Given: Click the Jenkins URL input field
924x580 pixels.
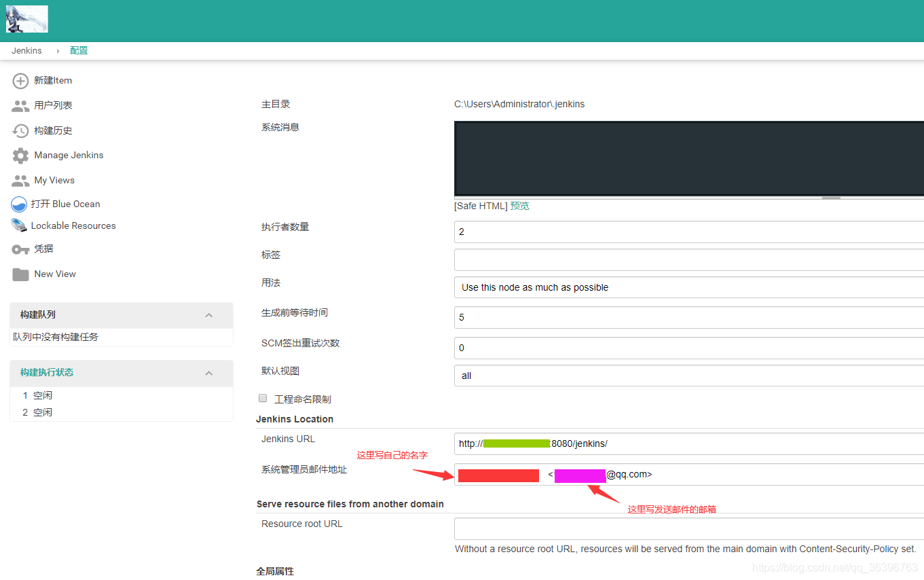Looking at the screenshot, I should coord(689,443).
